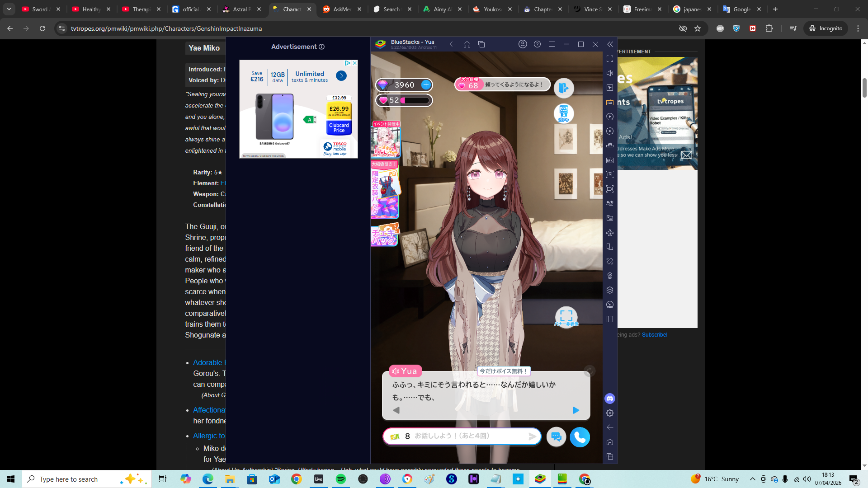Enter BlueStacks fullscreen from the sidebar

pyautogui.click(x=610, y=59)
